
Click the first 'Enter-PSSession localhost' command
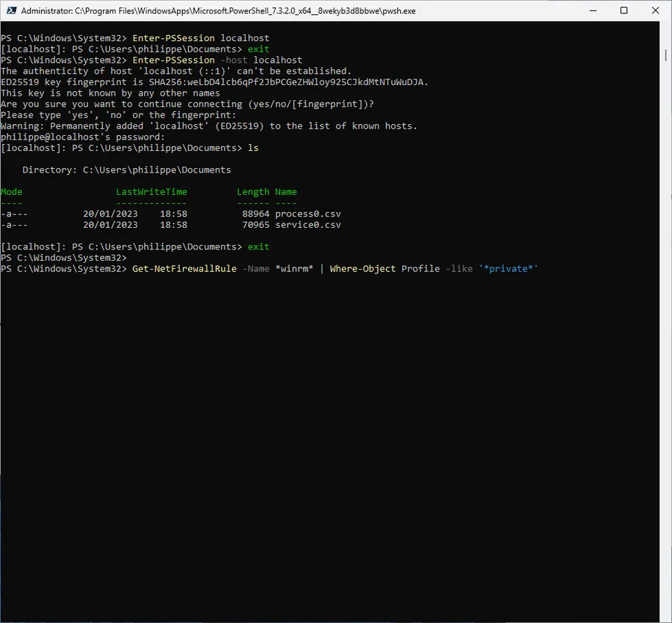coord(201,38)
